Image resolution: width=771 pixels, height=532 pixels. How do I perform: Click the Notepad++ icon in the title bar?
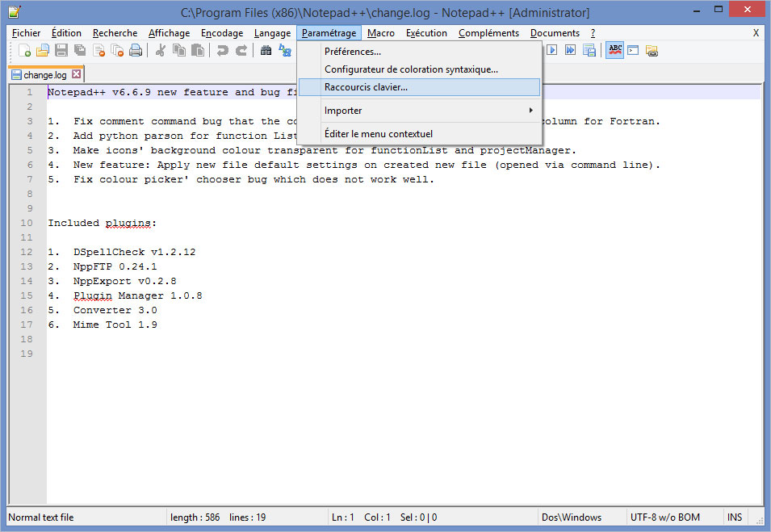point(15,11)
